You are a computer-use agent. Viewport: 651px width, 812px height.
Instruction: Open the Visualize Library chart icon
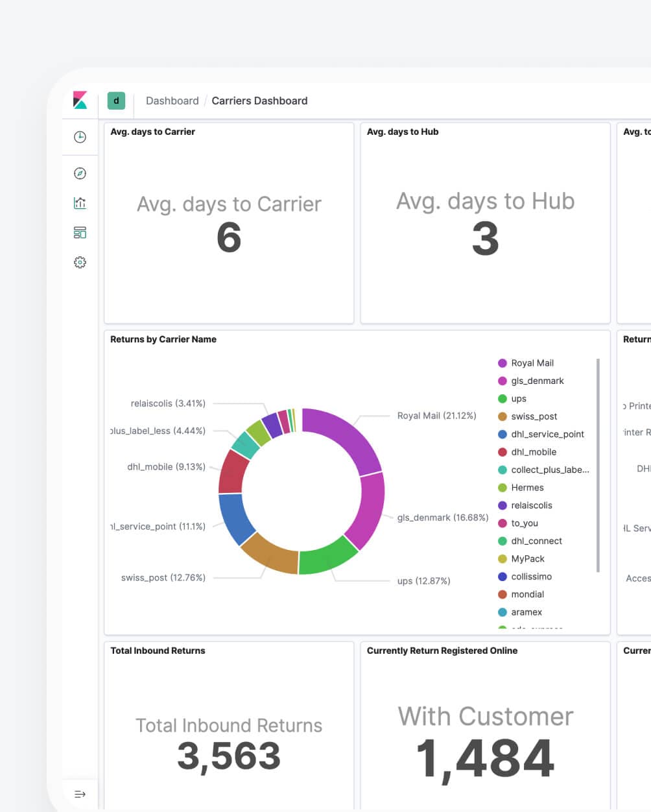(80, 202)
